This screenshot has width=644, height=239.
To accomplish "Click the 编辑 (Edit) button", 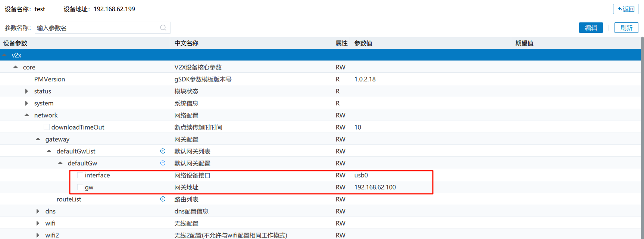I will tap(591, 28).
